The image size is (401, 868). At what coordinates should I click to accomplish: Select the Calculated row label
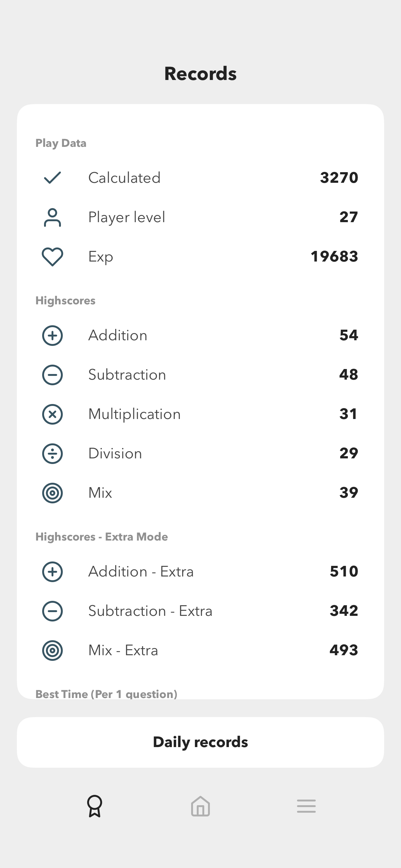pyautogui.click(x=124, y=177)
